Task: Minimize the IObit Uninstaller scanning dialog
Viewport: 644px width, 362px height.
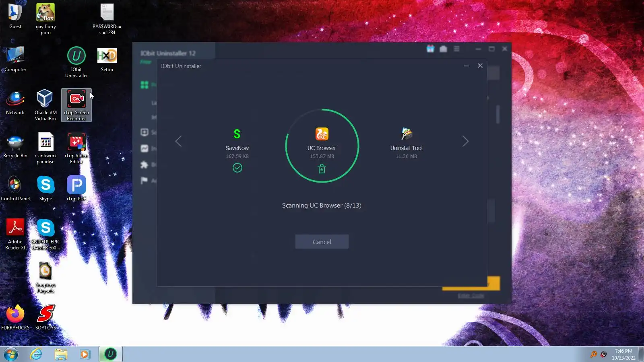Action: coord(466,66)
